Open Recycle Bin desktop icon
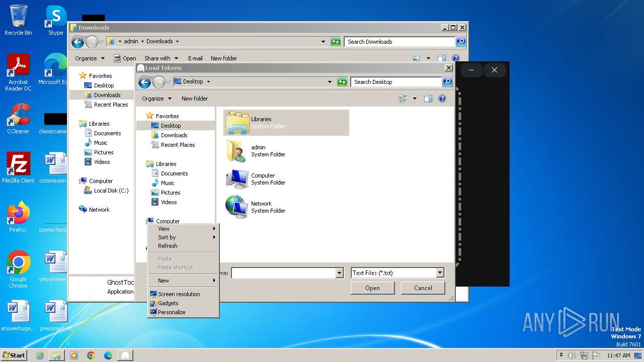 18,20
